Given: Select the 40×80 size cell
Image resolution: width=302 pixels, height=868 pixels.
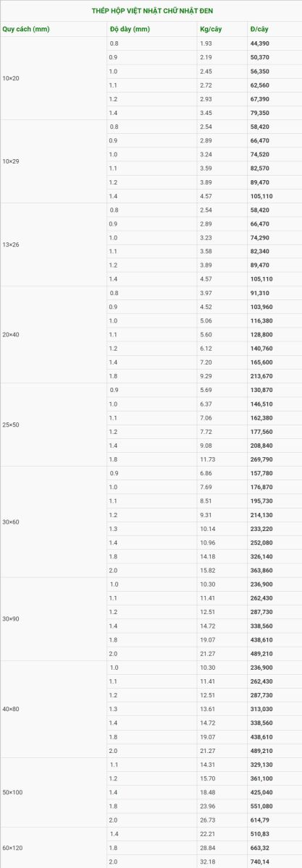Looking at the screenshot, I should coord(54,709).
